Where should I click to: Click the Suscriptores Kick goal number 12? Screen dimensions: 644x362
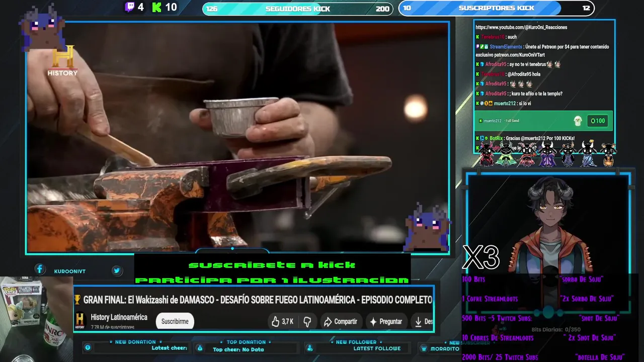pos(586,8)
